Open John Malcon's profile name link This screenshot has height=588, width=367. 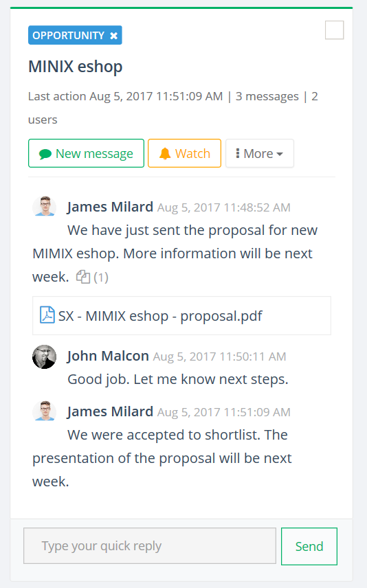point(108,356)
